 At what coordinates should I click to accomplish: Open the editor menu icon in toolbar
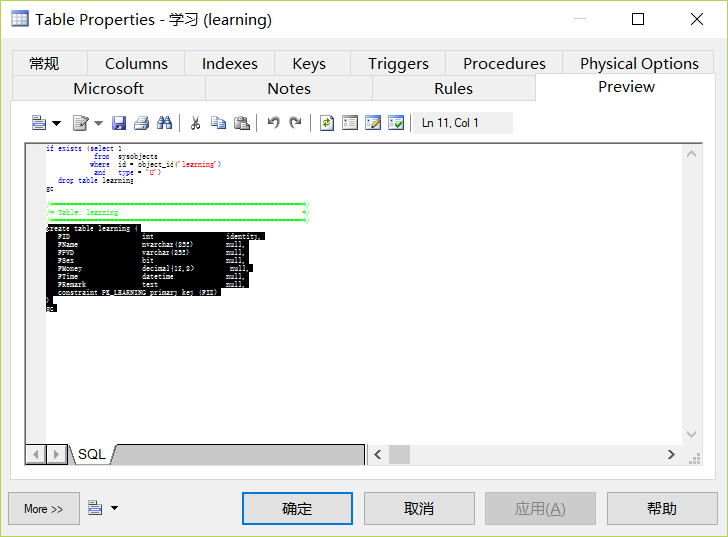click(39, 123)
